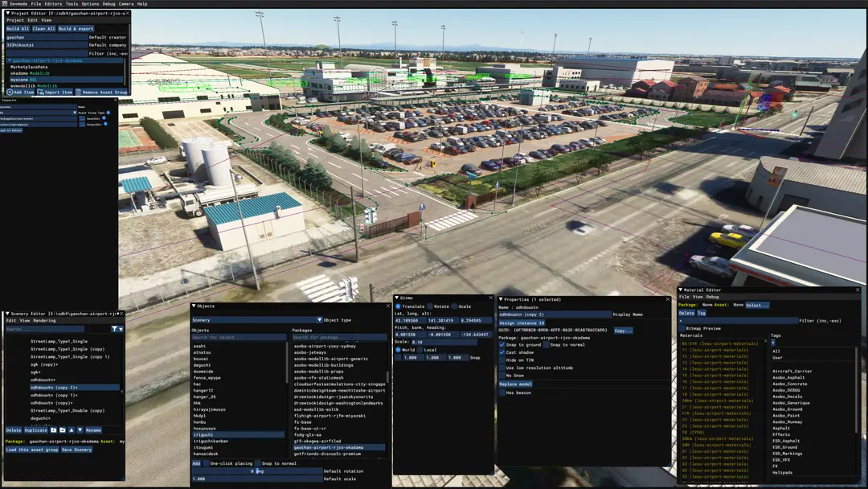
Task: Click the Import Item icon
Action: (x=40, y=92)
